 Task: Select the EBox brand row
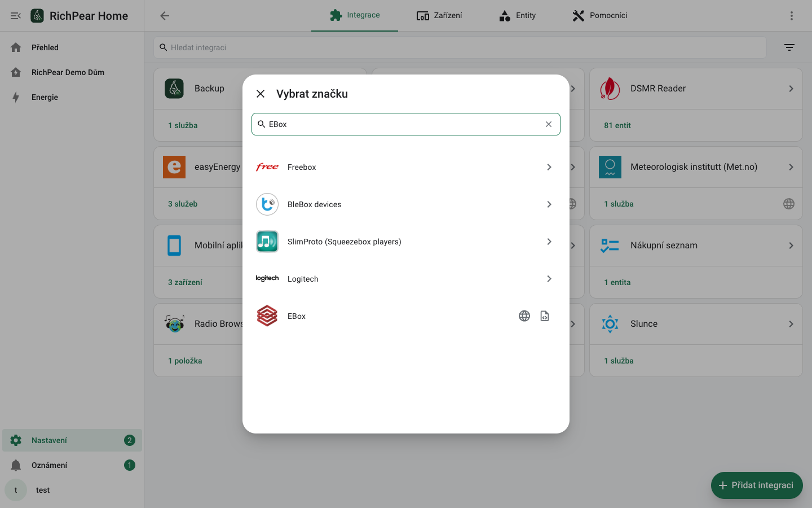click(406, 316)
